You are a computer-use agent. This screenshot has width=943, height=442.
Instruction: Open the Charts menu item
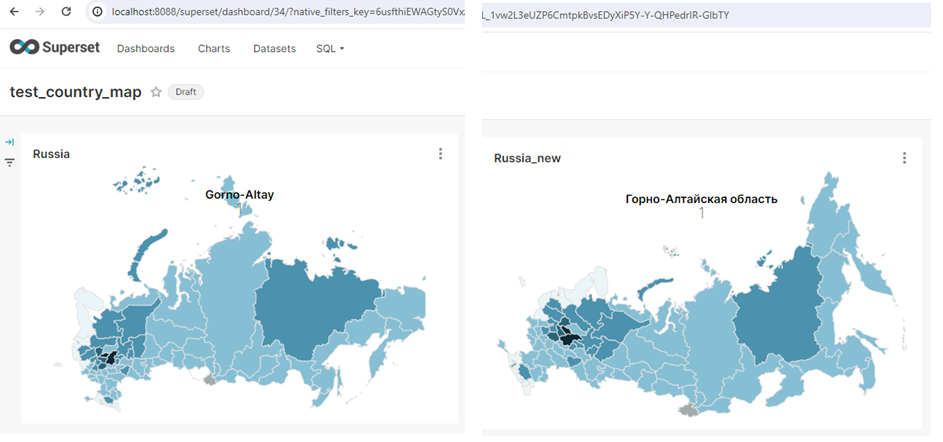pyautogui.click(x=213, y=49)
